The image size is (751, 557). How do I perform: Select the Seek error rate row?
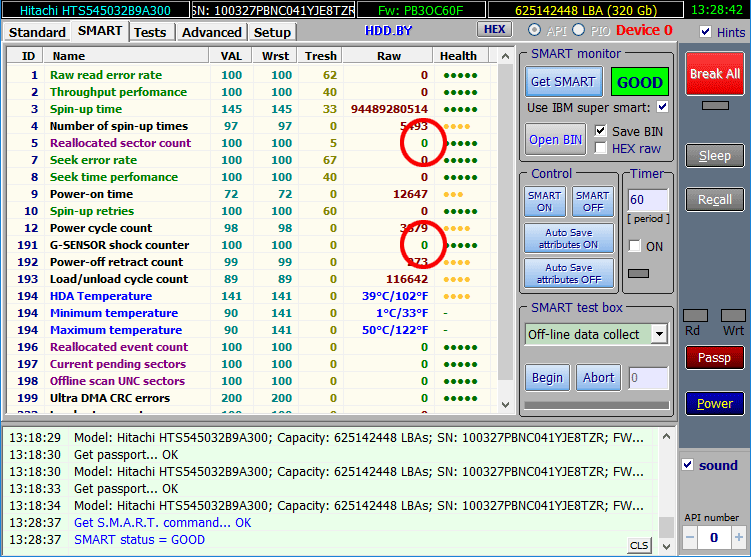click(x=251, y=160)
